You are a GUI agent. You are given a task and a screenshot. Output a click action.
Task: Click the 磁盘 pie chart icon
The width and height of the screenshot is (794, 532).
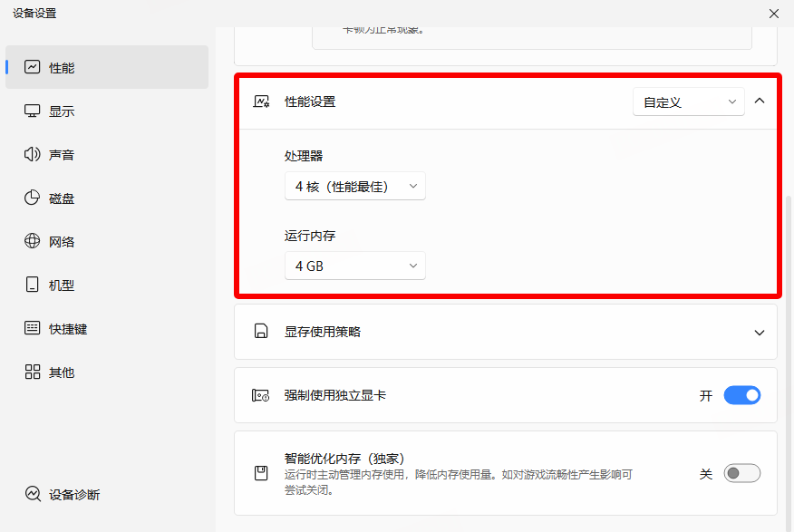coord(33,198)
